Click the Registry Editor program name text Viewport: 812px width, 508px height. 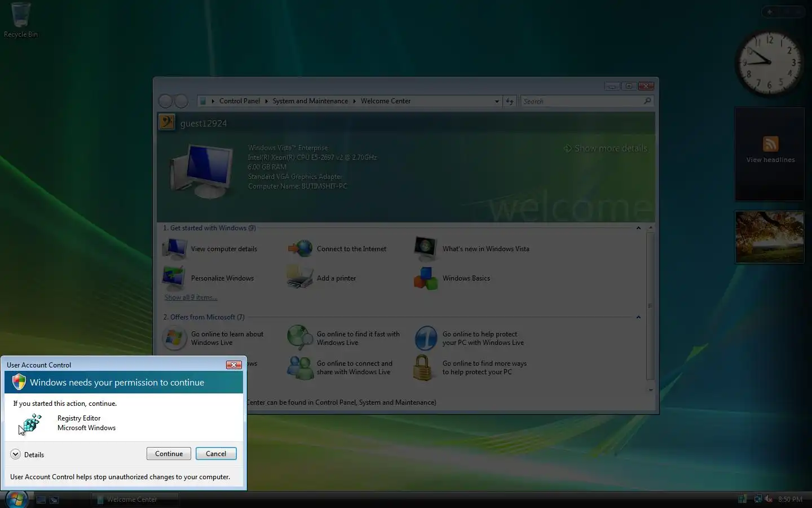(x=79, y=418)
